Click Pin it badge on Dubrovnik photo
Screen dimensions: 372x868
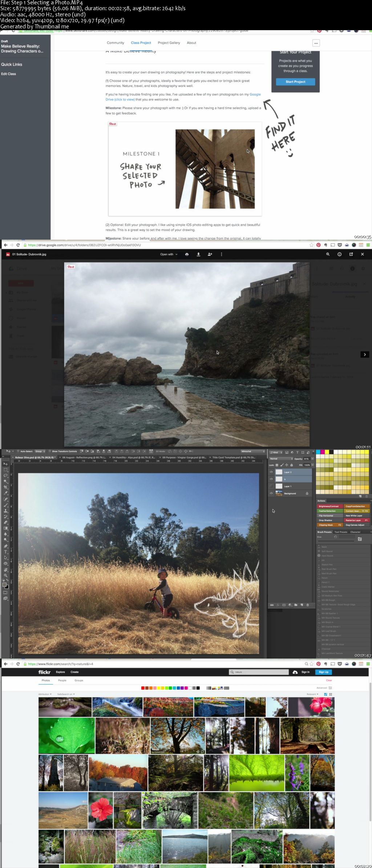(x=71, y=267)
